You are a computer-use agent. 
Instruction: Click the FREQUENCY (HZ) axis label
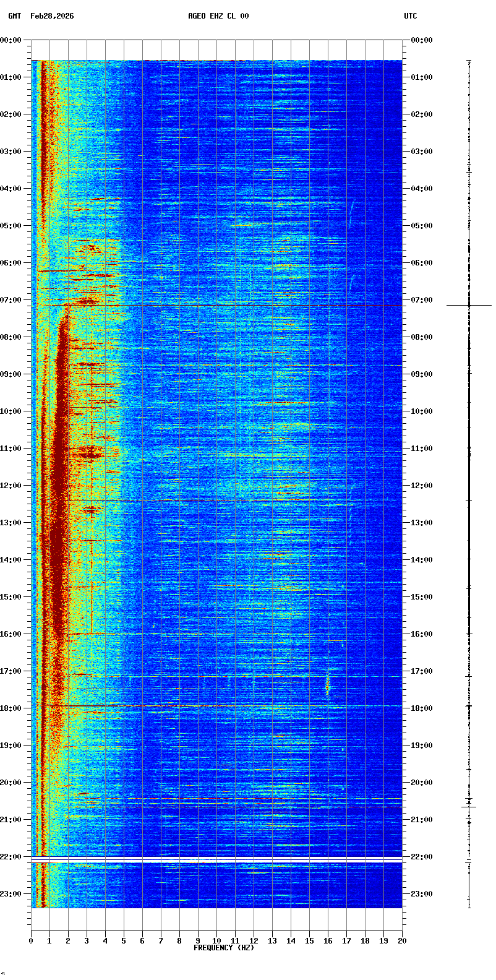pyautogui.click(x=224, y=948)
